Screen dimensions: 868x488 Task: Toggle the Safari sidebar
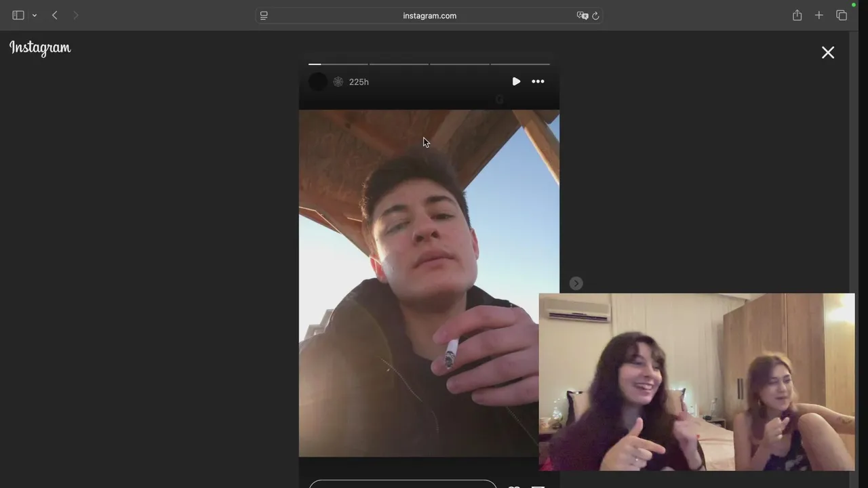pyautogui.click(x=18, y=15)
